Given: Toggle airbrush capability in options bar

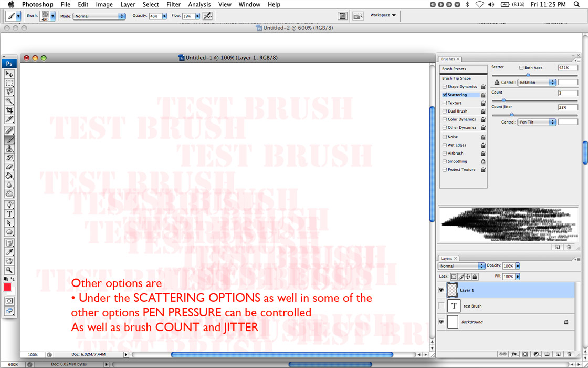Looking at the screenshot, I should [x=207, y=16].
